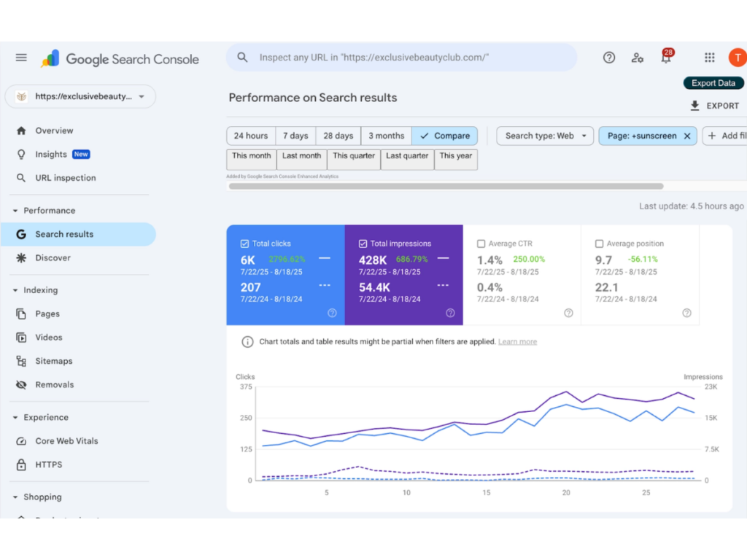
Task: Click the horizontal filter scrollbar
Action: [446, 186]
